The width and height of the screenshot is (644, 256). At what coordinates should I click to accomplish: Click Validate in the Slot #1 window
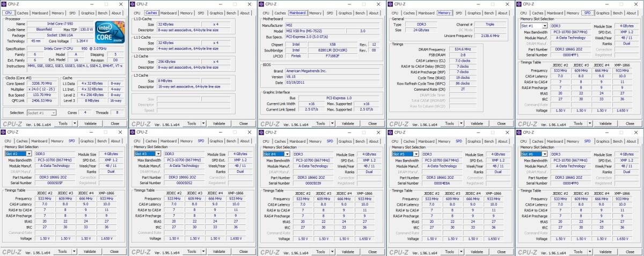tap(605, 123)
